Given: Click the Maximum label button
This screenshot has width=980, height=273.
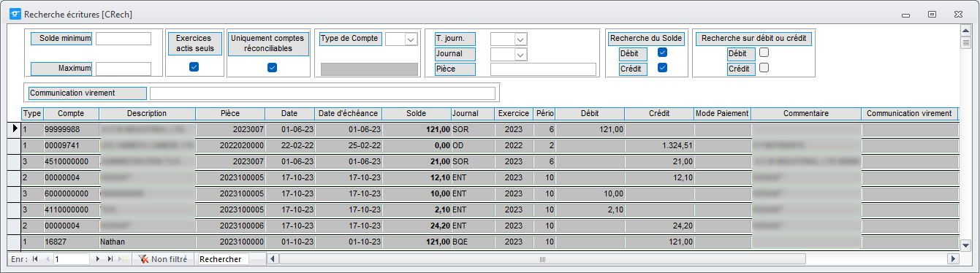Looking at the screenshot, I should pos(61,69).
